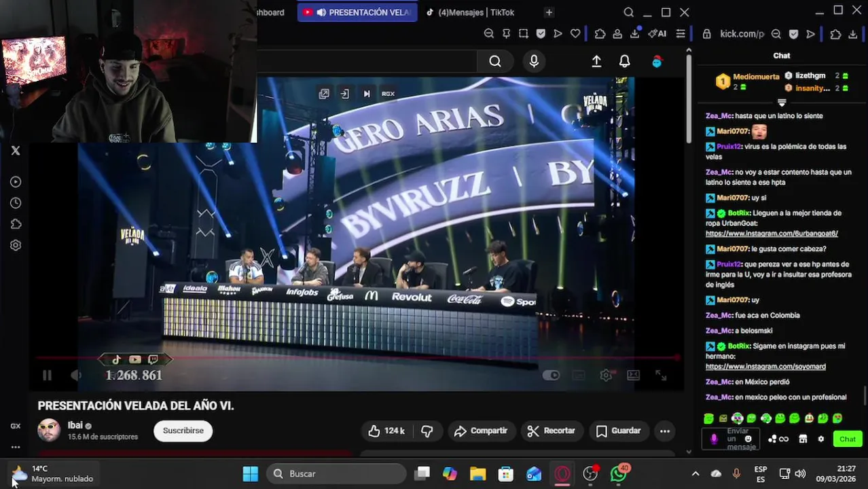Click skip-next icon above video
The image size is (868, 489).
click(367, 94)
